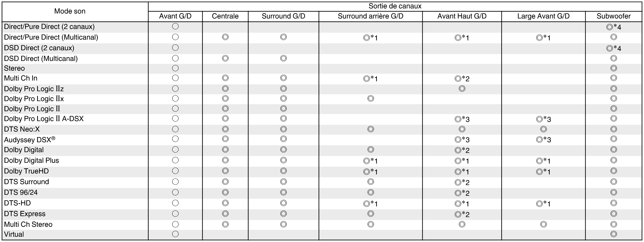Viewport: 644px width, 242px height.
Task: Select the Avant G/D circle for Dolby Digital Plus
Action: pyautogui.click(x=175, y=160)
